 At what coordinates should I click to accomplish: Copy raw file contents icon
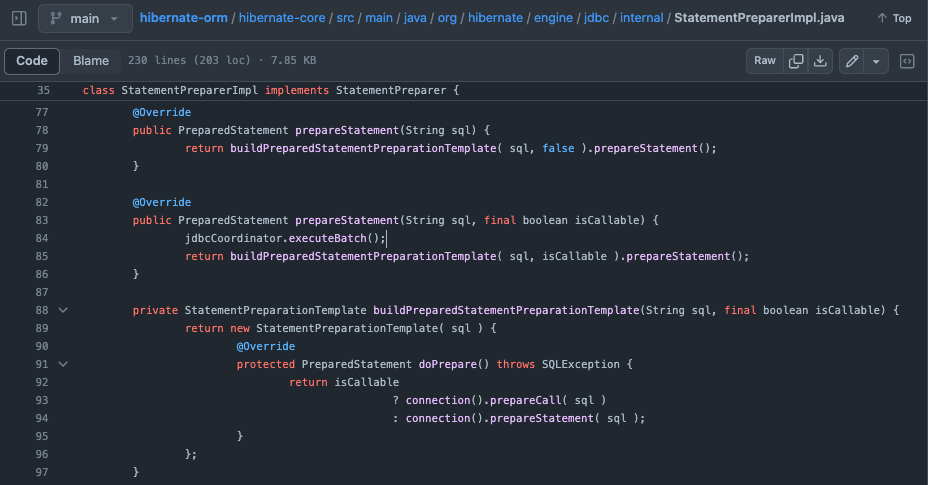pyautogui.click(x=796, y=61)
